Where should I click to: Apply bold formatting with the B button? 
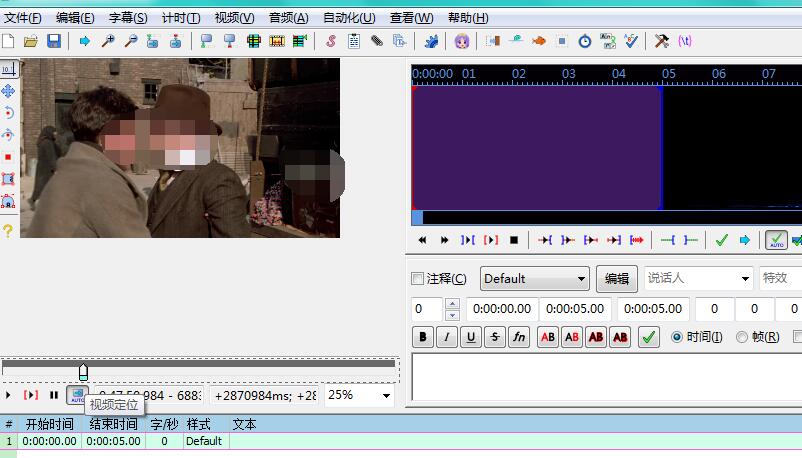(423, 338)
